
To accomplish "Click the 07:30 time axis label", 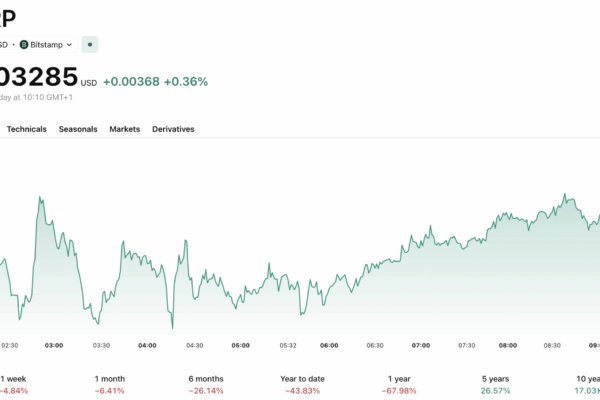I will (467, 345).
